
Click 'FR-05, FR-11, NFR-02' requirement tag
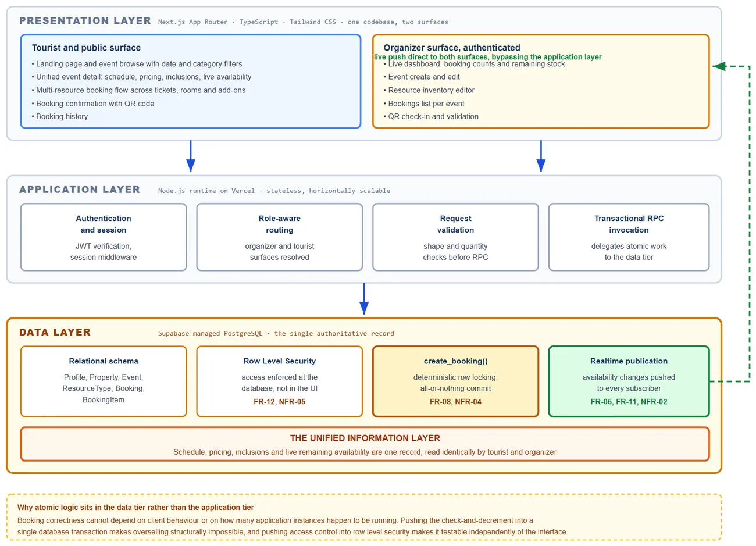click(x=629, y=402)
